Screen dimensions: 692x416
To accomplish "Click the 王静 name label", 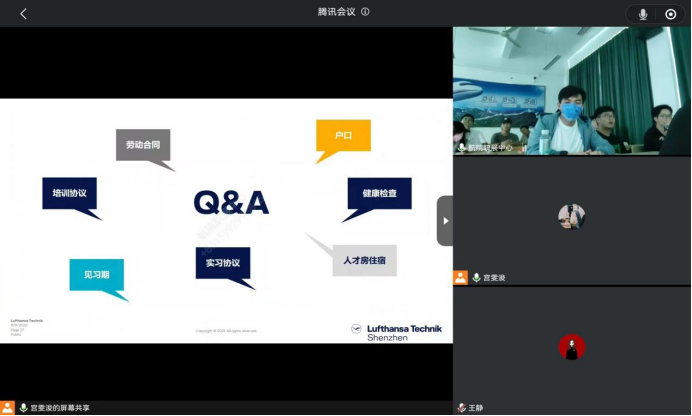I will [x=476, y=408].
